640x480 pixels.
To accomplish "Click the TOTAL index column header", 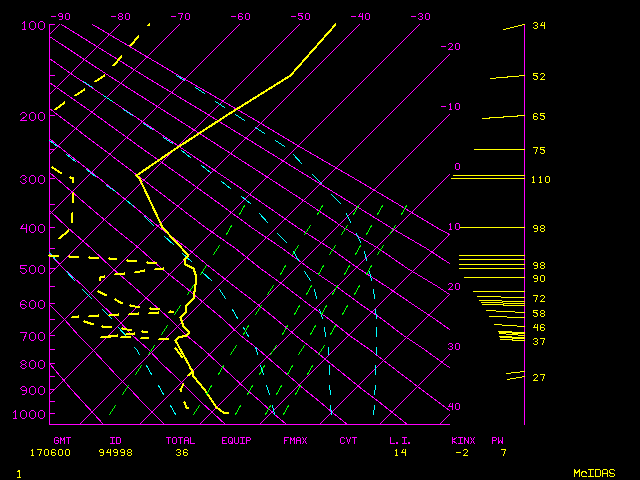I will pos(182,440).
